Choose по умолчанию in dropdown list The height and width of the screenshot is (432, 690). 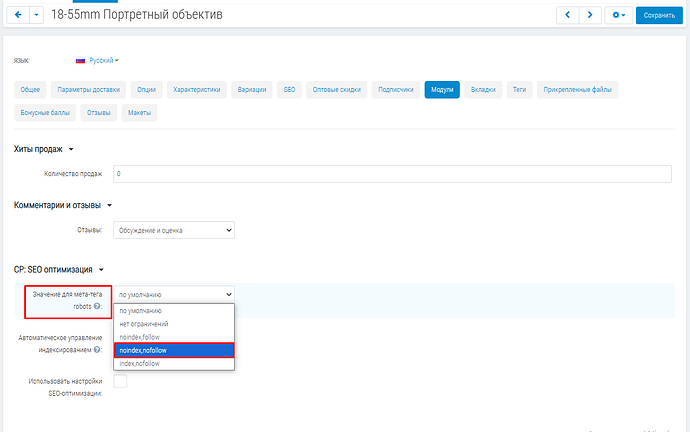pyautogui.click(x=174, y=311)
